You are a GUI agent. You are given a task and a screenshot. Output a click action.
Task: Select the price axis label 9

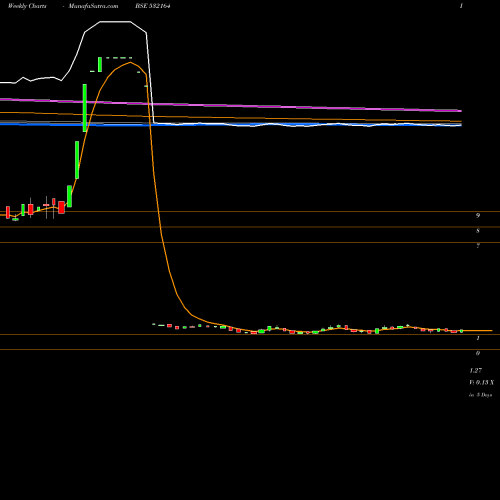pos(478,216)
